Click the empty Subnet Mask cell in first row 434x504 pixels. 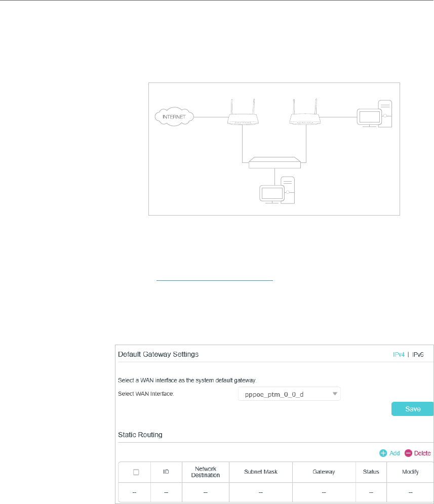pyautogui.click(x=261, y=492)
